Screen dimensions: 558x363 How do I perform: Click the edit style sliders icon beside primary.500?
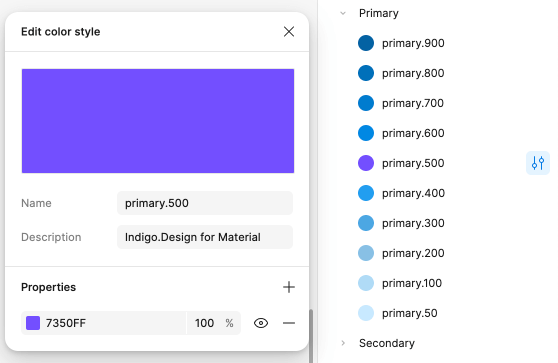pyautogui.click(x=538, y=163)
